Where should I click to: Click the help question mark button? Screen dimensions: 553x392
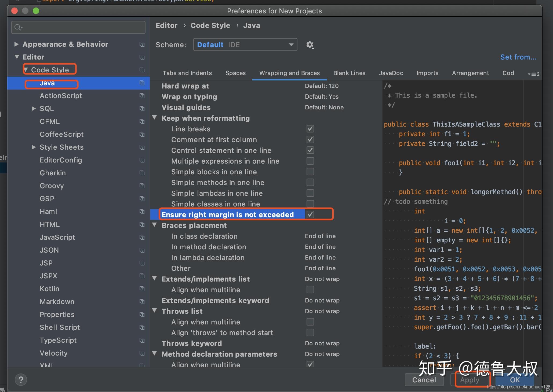point(21,380)
